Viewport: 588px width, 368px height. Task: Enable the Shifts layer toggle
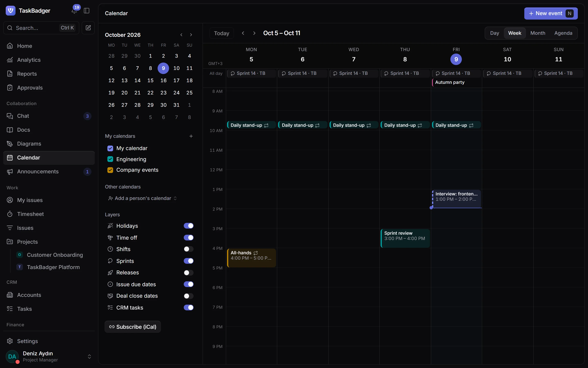[x=189, y=249]
